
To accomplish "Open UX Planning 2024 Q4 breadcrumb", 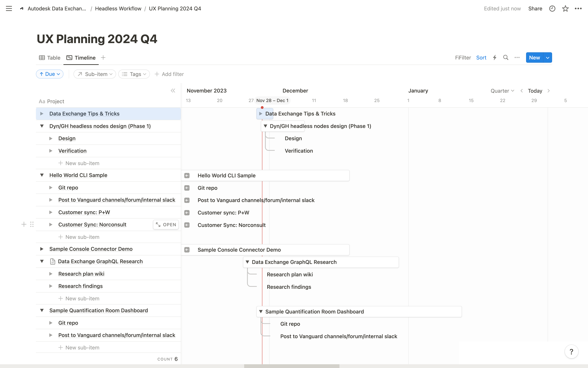I will coord(175,9).
